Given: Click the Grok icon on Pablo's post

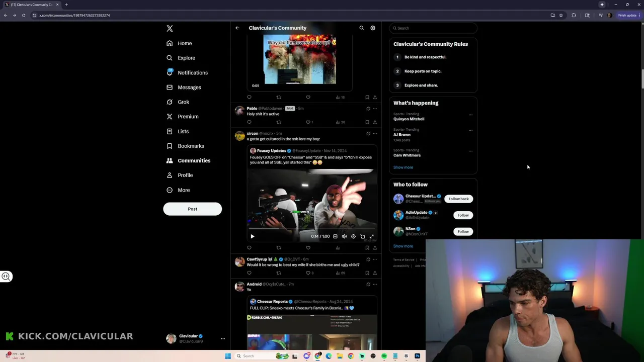Looking at the screenshot, I should click(x=368, y=109).
